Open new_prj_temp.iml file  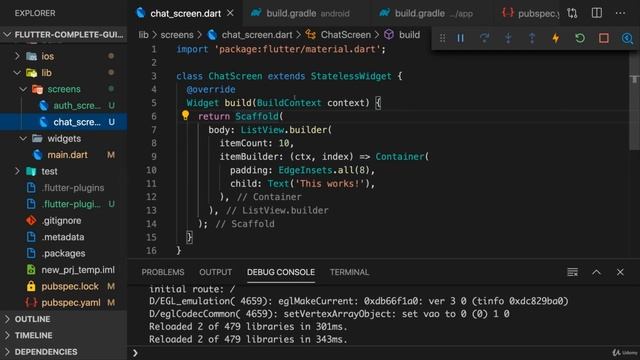coord(64,270)
